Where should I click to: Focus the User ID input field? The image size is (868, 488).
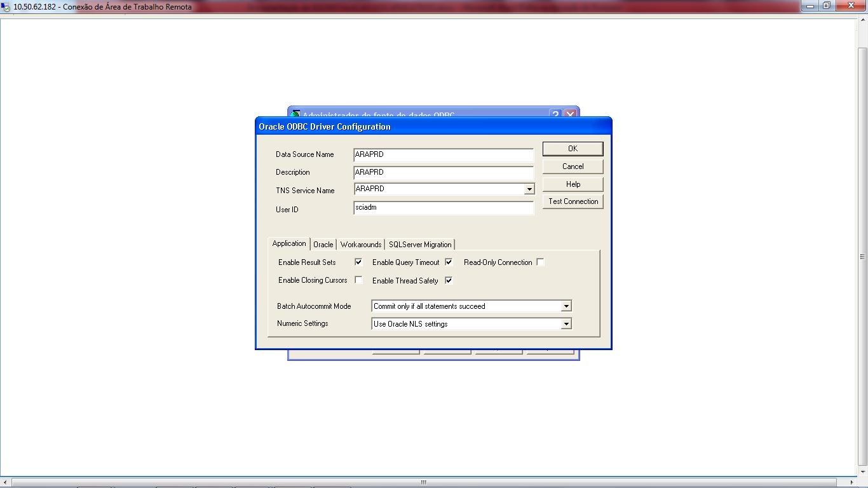(x=443, y=208)
